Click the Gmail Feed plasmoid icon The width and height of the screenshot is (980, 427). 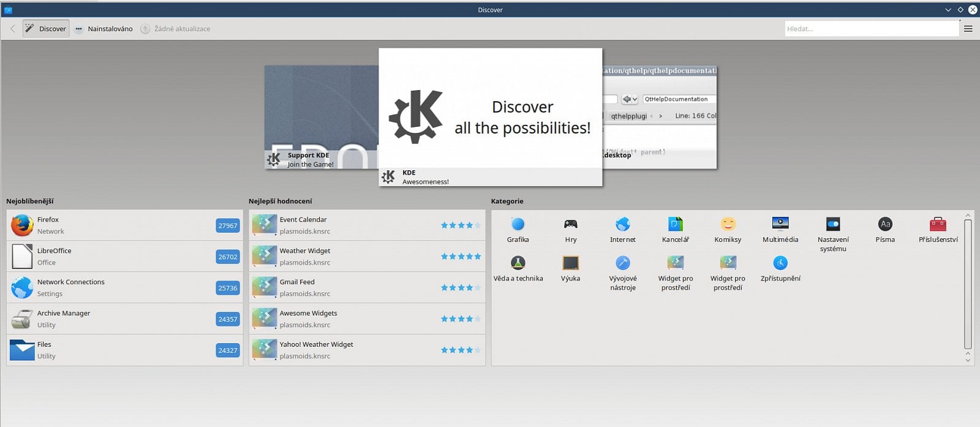click(265, 288)
